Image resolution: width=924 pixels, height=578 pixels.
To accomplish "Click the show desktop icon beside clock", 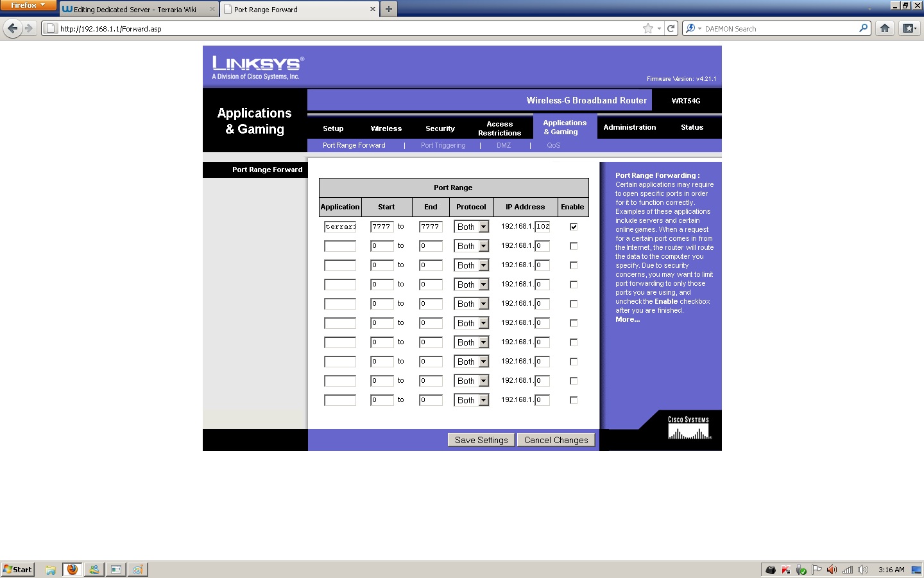I will (916, 570).
